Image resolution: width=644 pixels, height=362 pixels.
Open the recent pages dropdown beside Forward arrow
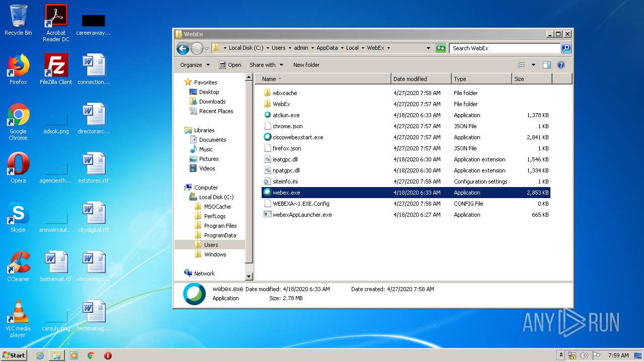[x=206, y=49]
